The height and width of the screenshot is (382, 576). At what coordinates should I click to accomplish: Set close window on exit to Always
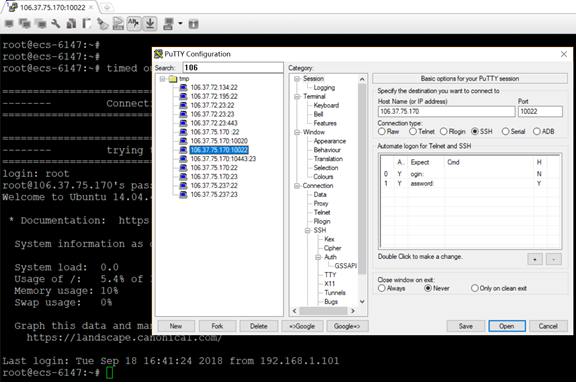[x=382, y=288]
